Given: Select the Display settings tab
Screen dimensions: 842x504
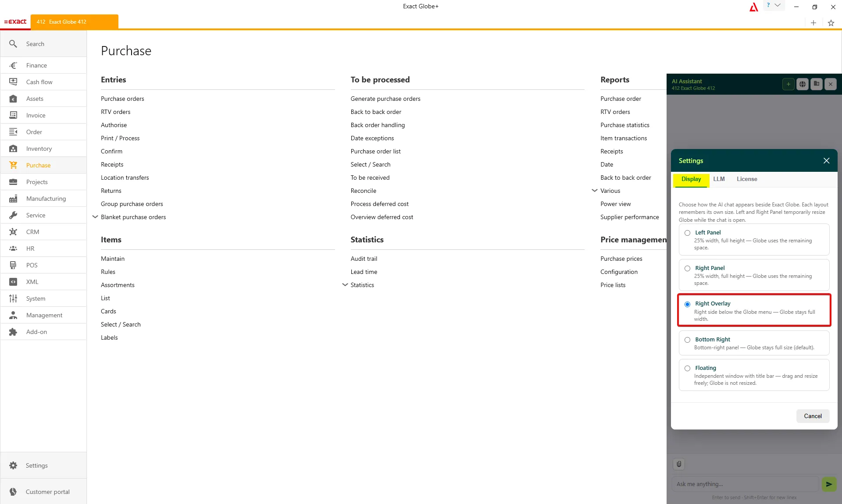Looking at the screenshot, I should click(x=691, y=179).
